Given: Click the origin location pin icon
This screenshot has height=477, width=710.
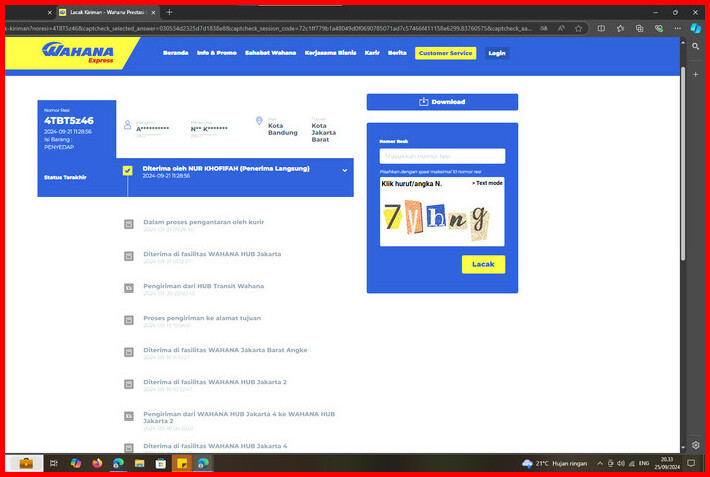Looking at the screenshot, I should 259,121.
